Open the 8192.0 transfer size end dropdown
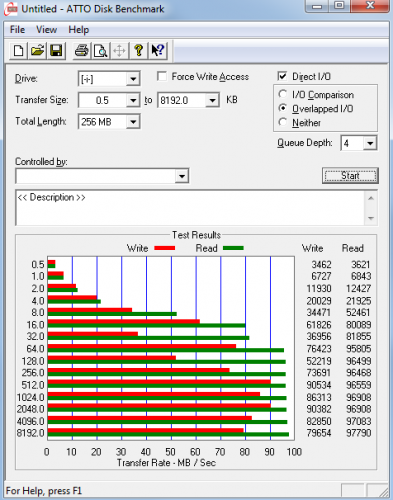The width and height of the screenshot is (393, 500). (x=212, y=100)
